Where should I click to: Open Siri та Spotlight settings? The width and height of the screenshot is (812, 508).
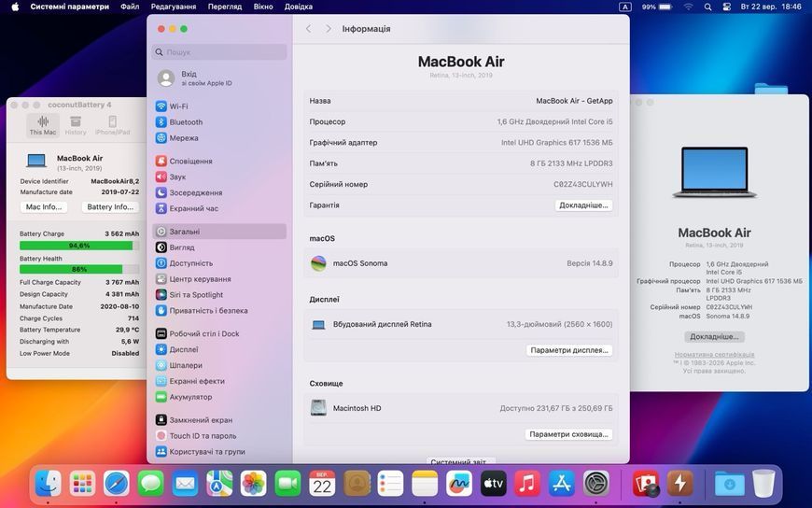point(219,295)
